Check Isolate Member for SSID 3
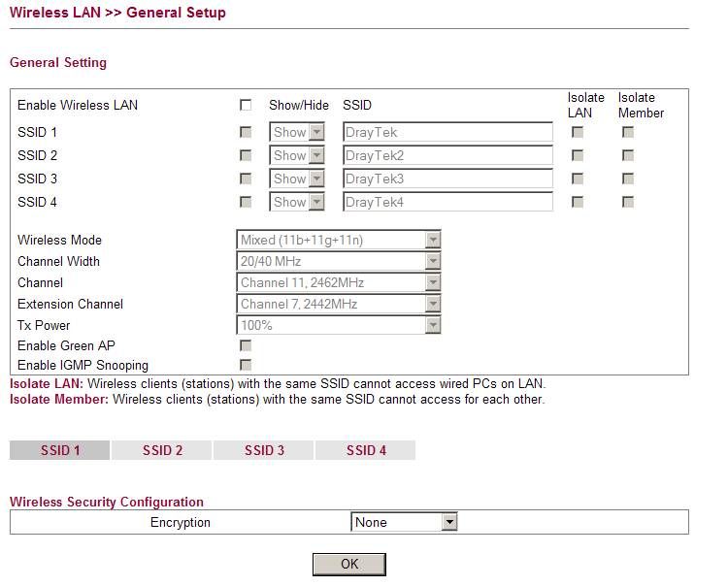 [x=628, y=179]
